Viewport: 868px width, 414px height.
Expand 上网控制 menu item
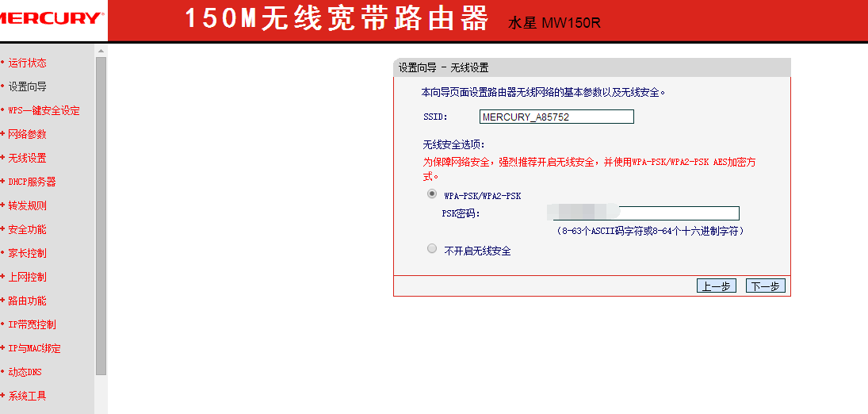[27, 278]
